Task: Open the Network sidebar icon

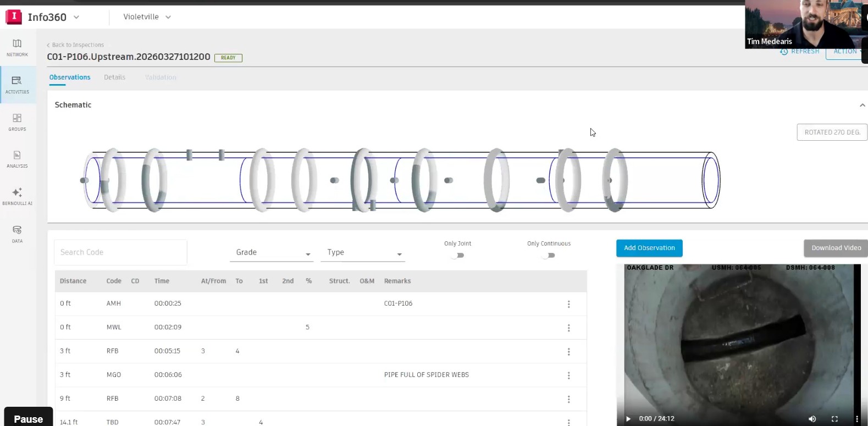Action: pyautogui.click(x=17, y=47)
